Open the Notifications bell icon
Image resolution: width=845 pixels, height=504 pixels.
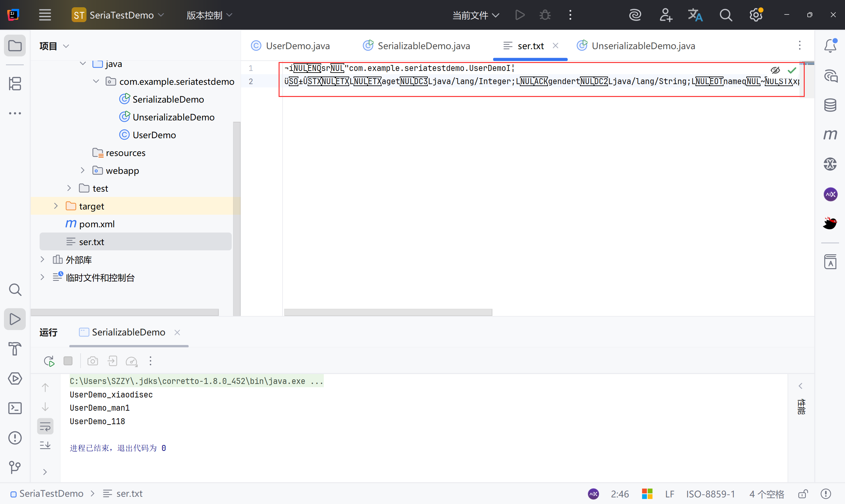click(x=830, y=46)
